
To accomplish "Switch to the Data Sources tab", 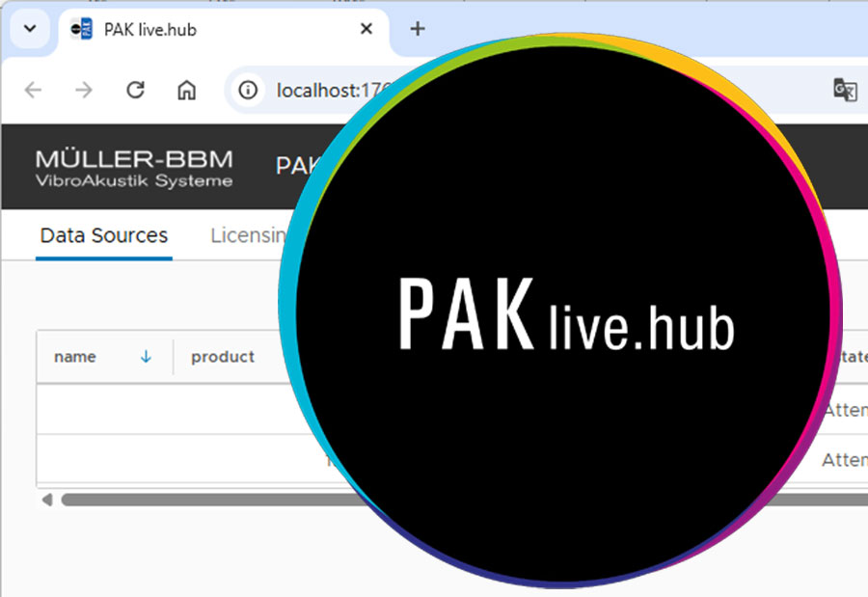I will [x=104, y=235].
